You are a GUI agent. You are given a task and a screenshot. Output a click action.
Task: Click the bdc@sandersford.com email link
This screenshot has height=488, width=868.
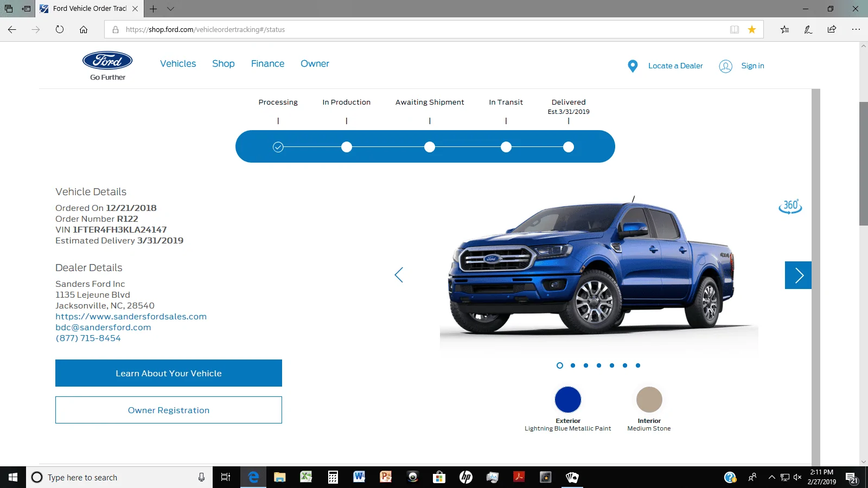pos(103,328)
